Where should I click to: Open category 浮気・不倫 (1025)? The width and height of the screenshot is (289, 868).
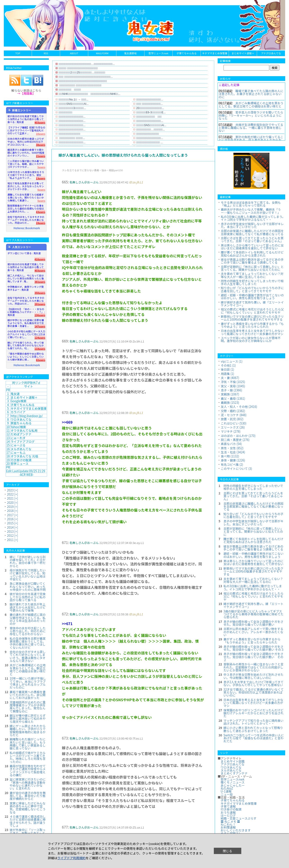pyautogui.click(x=233, y=382)
